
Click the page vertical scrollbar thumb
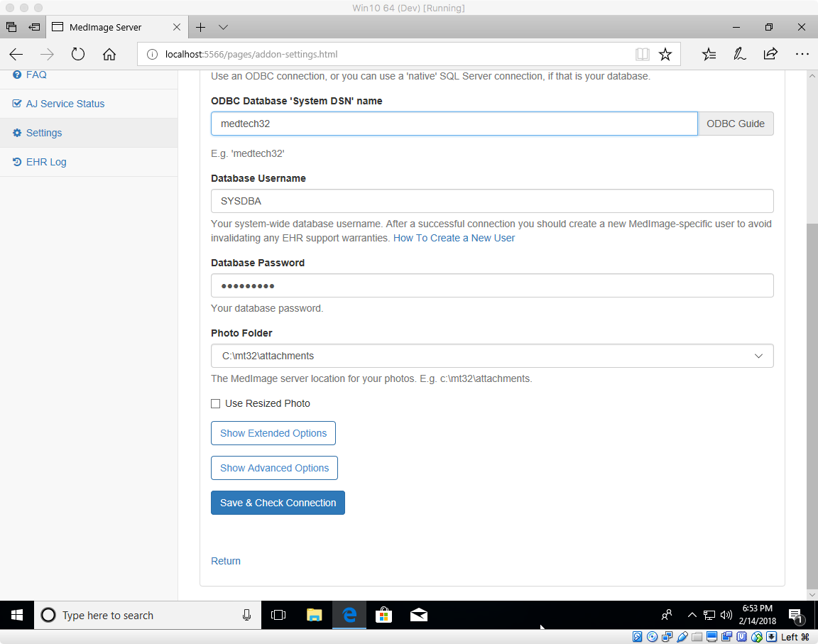[x=812, y=405]
